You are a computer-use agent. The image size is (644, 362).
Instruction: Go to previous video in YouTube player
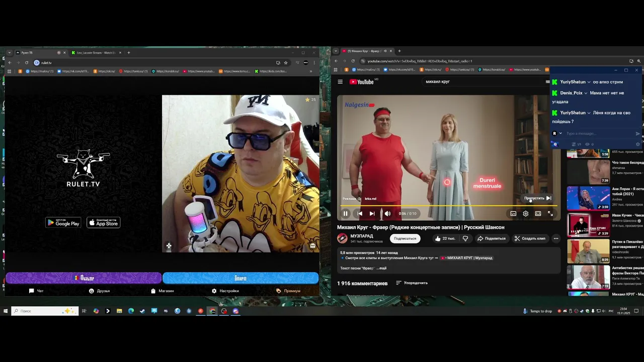360,214
